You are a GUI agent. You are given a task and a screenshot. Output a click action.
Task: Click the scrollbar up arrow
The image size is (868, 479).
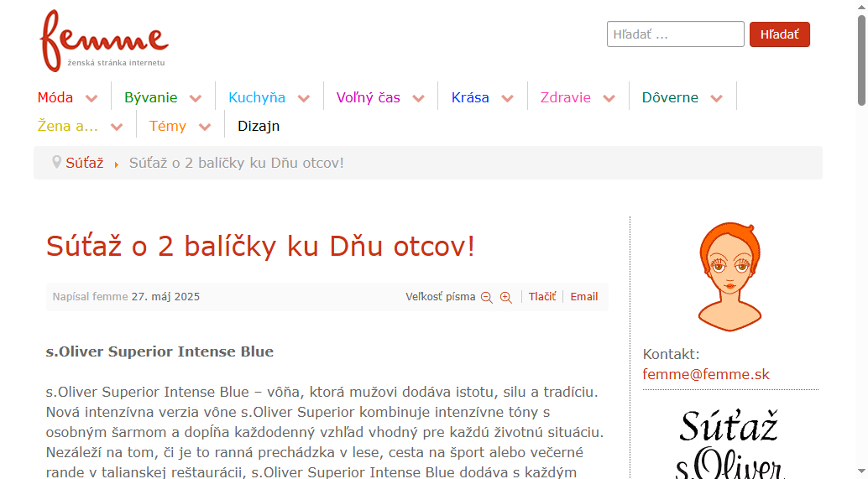[861, 6]
